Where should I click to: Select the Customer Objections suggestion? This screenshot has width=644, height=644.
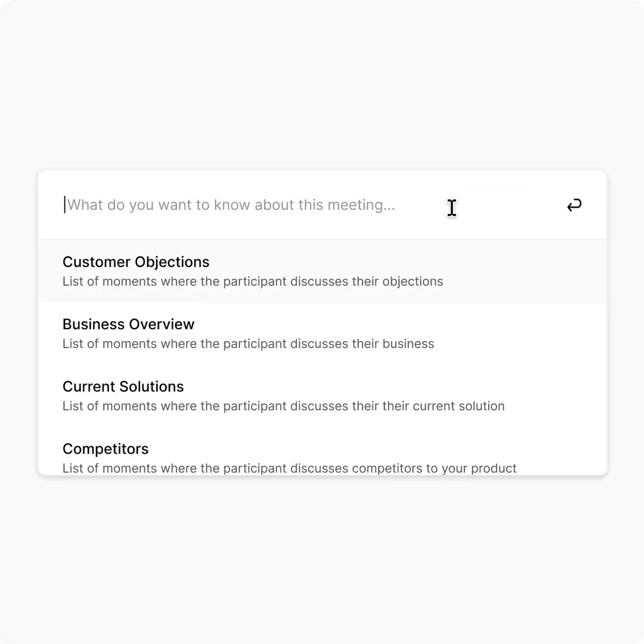pyautogui.click(x=322, y=271)
